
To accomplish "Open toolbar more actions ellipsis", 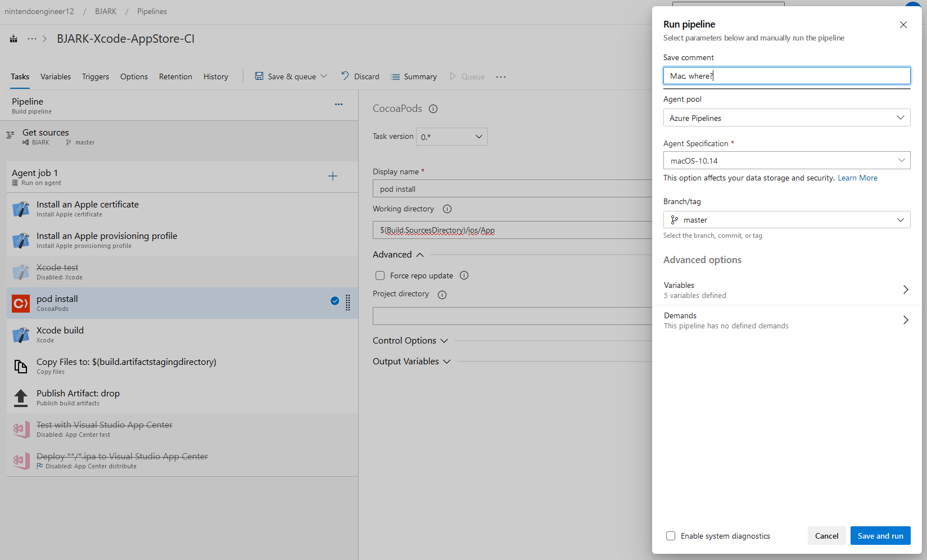I will (x=501, y=77).
